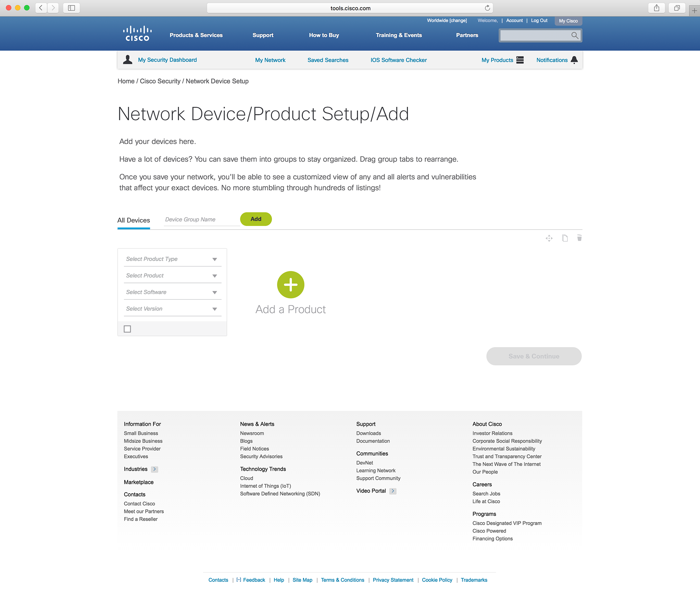Click the browser back arrow
The width and height of the screenshot is (700, 591).
(41, 8)
